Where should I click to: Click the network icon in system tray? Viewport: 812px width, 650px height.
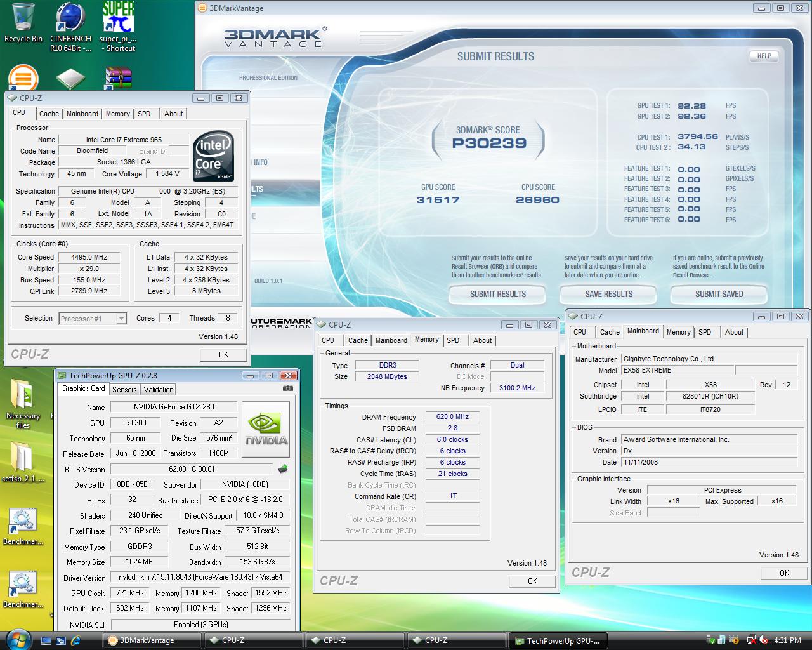pos(752,640)
